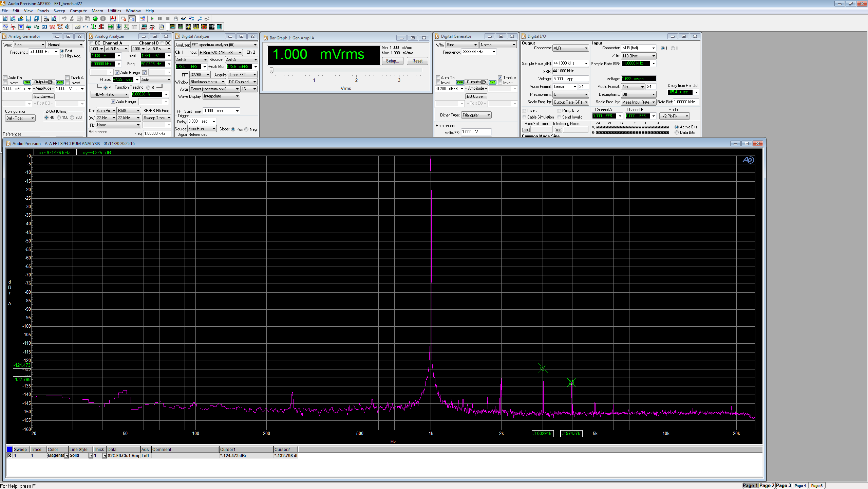
Task: Open FFT length 32768 dropdown
Action: (200, 75)
